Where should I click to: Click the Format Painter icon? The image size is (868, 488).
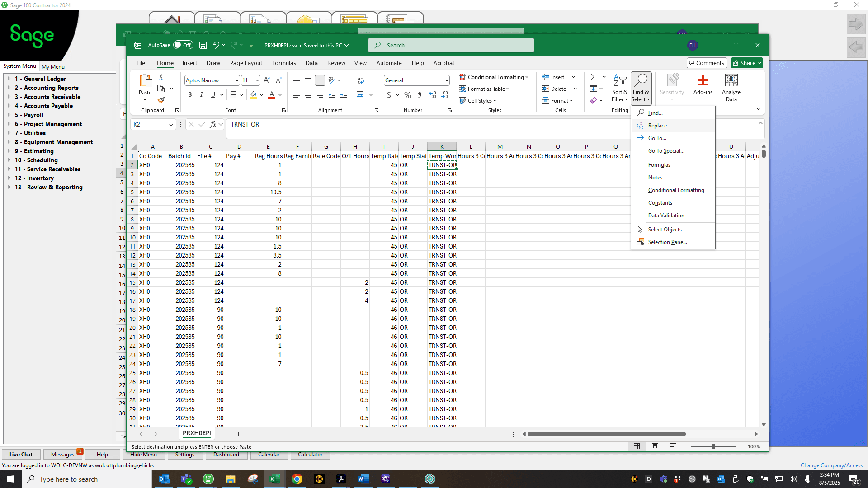click(161, 100)
